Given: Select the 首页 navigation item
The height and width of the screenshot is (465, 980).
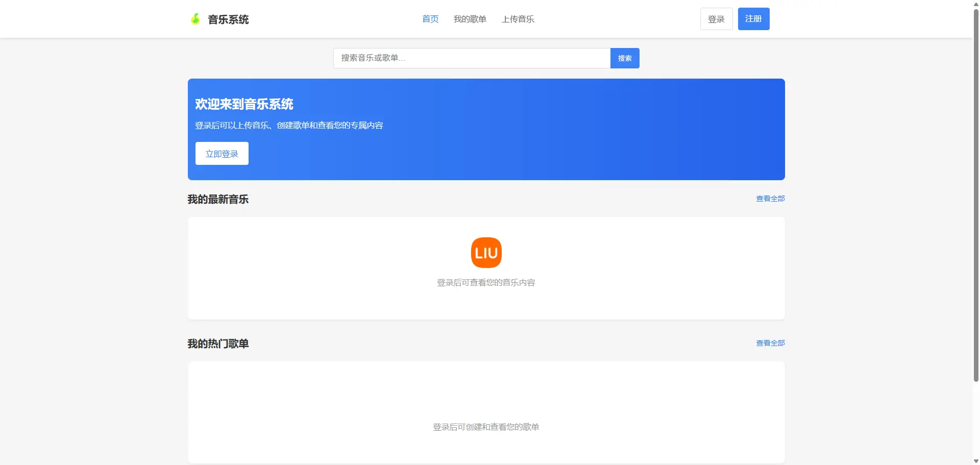Looking at the screenshot, I should click(x=429, y=19).
